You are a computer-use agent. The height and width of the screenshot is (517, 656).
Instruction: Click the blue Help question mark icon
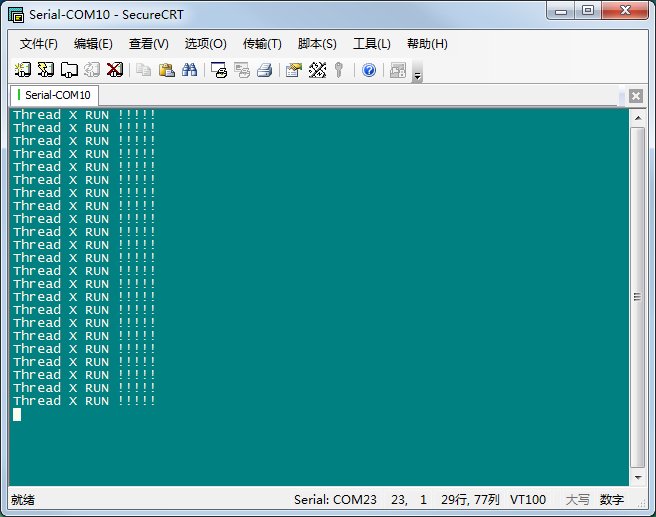pos(369,70)
